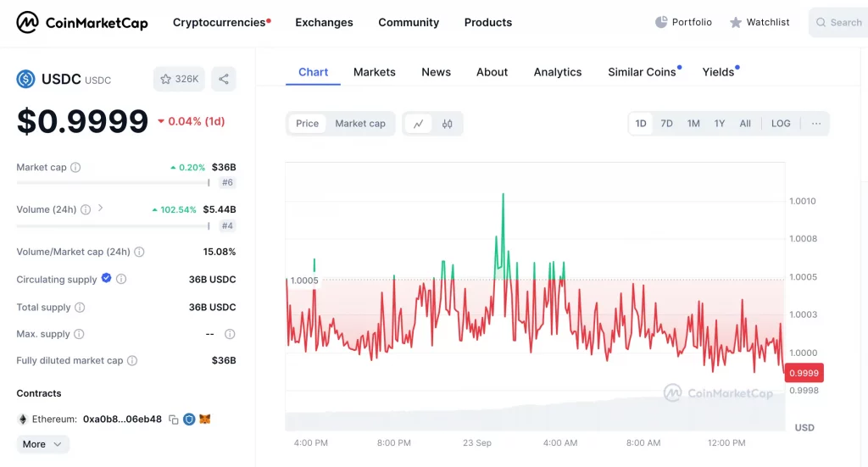868x467 pixels.
Task: Toggle LOG scale on chart
Action: click(781, 124)
